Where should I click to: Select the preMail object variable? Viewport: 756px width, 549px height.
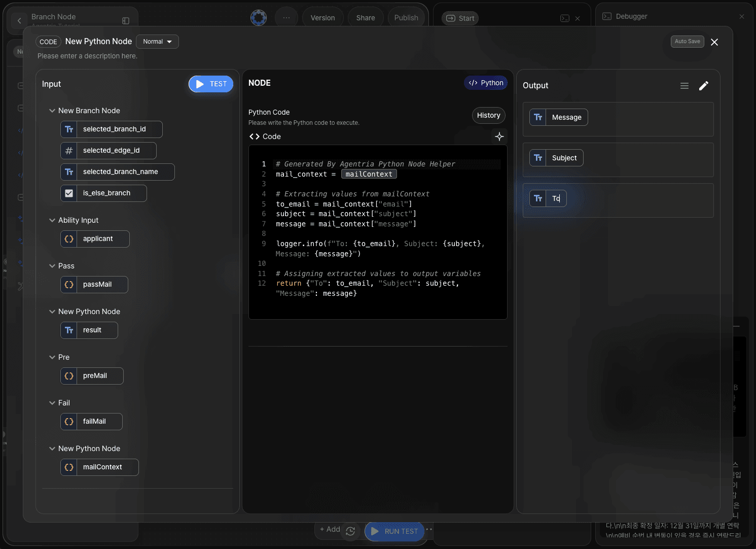tap(92, 376)
